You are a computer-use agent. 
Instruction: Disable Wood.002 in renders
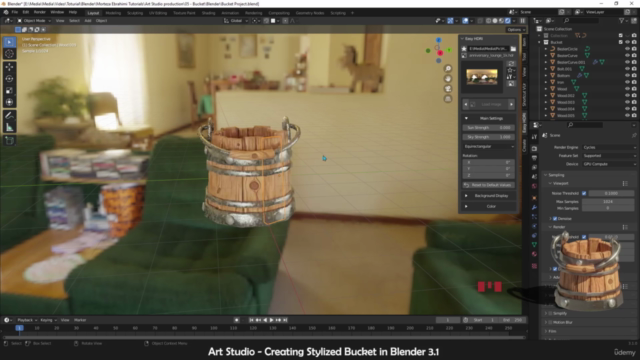tap(634, 96)
